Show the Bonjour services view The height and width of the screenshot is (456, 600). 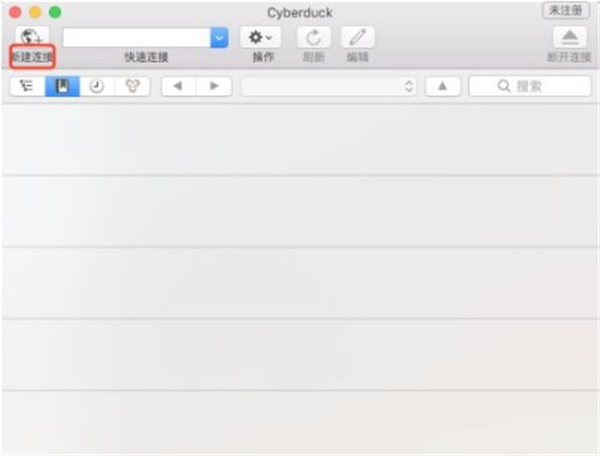[132, 86]
